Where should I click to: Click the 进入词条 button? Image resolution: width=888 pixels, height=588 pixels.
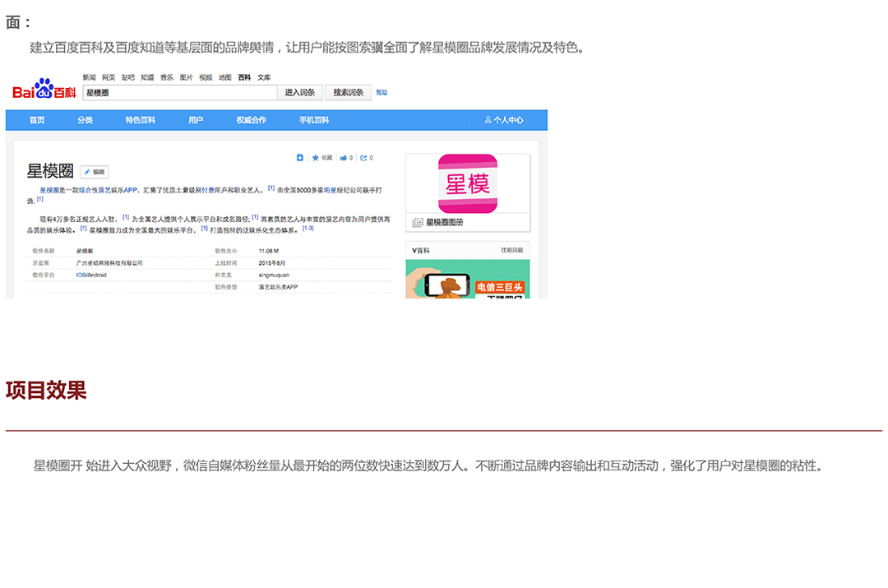[x=300, y=93]
